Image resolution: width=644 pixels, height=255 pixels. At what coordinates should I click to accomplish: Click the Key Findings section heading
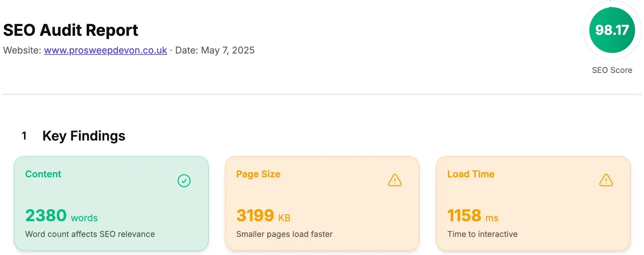tap(84, 136)
